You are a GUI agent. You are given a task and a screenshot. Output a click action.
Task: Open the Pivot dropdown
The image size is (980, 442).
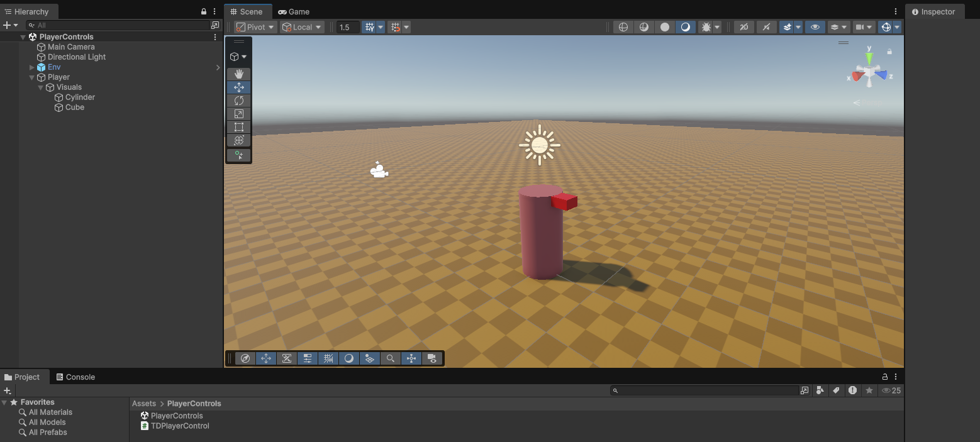point(255,27)
